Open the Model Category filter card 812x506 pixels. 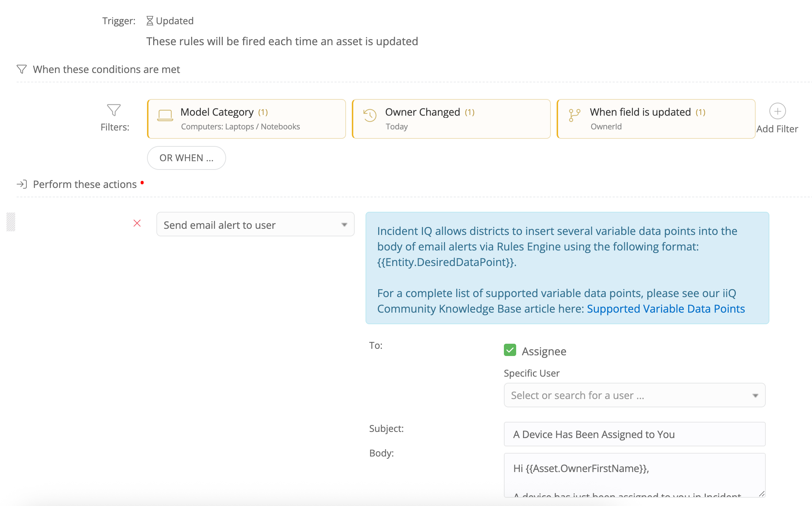point(246,119)
